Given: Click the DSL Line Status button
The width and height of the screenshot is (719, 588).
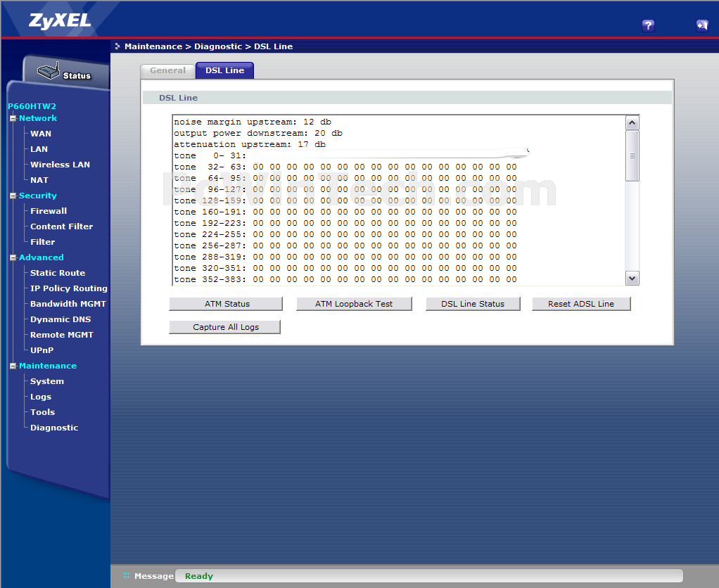Looking at the screenshot, I should [473, 304].
